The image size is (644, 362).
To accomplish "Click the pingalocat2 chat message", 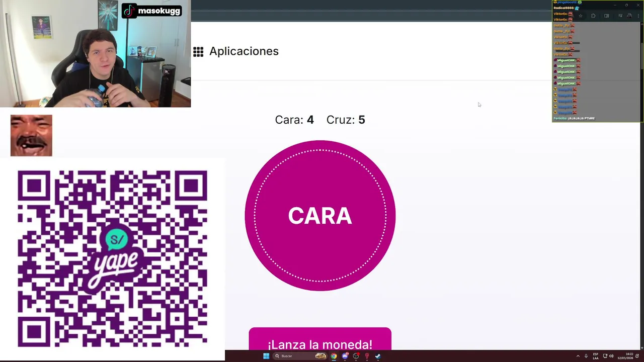I will [568, 3].
